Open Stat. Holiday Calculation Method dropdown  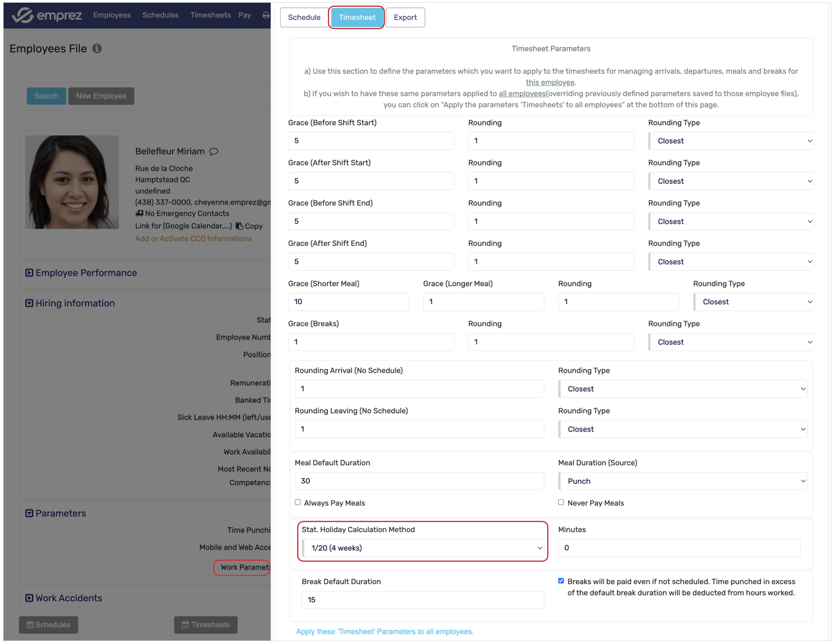coord(423,548)
